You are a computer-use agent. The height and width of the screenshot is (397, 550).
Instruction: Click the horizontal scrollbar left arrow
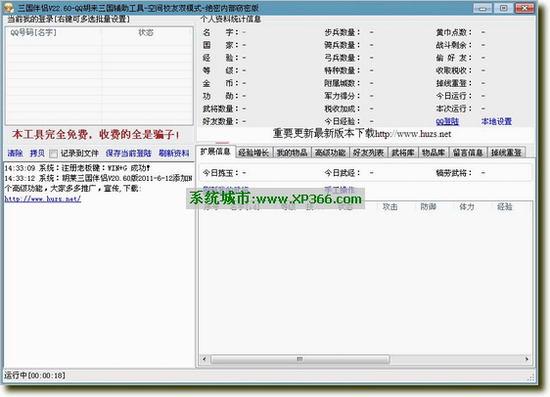point(204,359)
